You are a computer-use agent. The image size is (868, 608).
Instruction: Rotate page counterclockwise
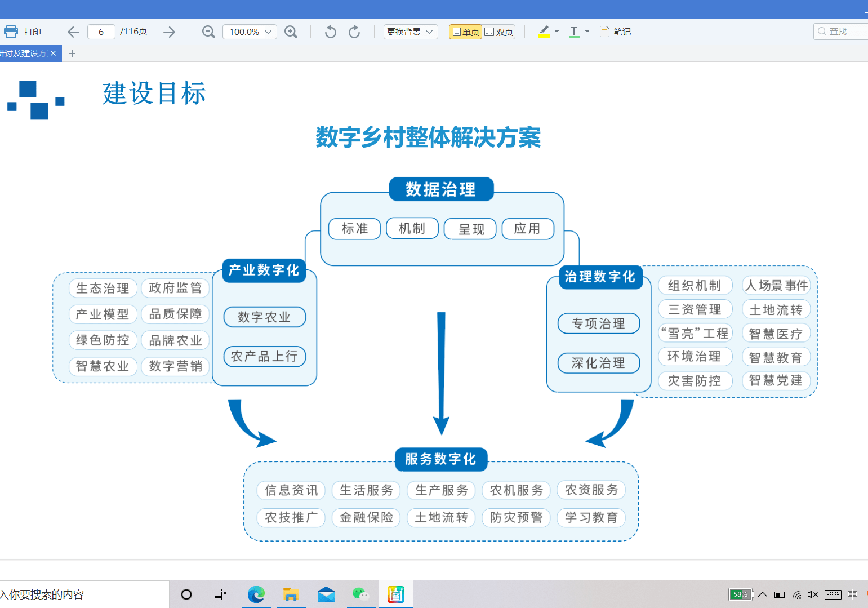click(331, 32)
